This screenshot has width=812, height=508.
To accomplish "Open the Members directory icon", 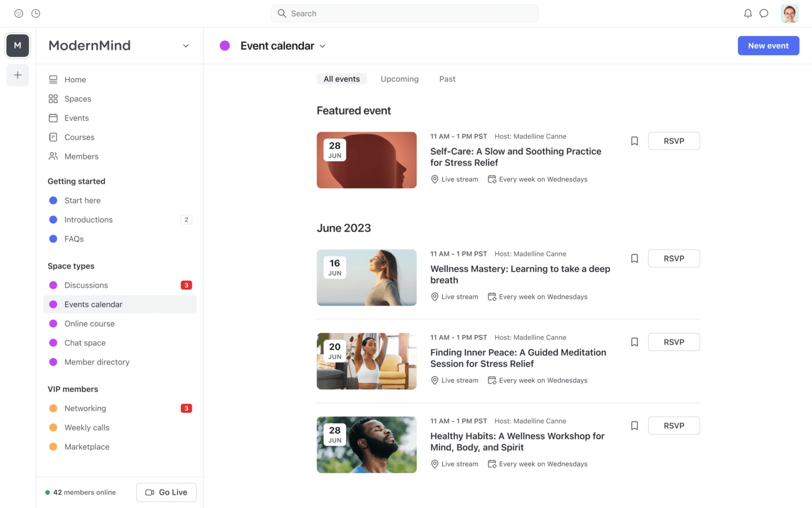I will pyautogui.click(x=53, y=156).
